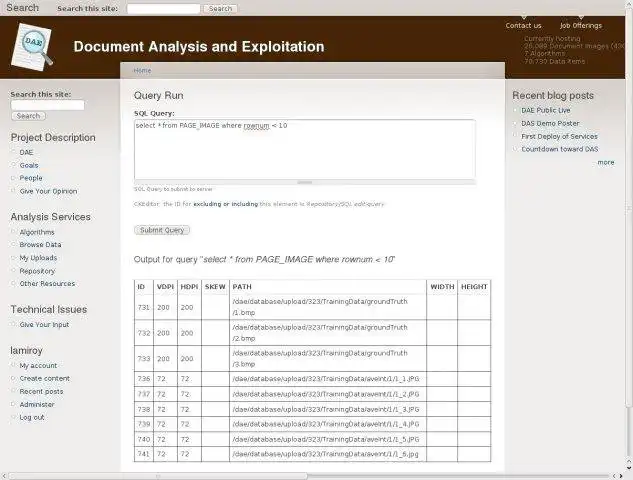Screen dimensions: 633x480
Task: Select ID cell 736
Action: (144, 379)
